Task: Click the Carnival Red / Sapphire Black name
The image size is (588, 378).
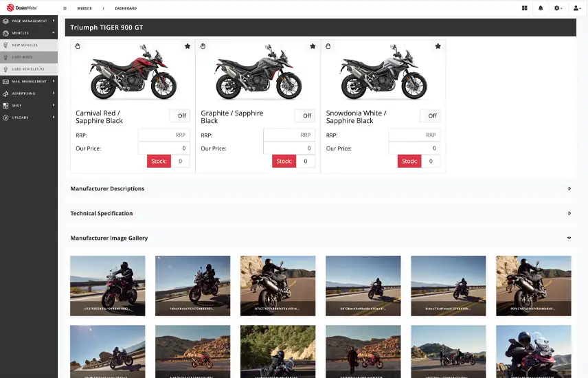Action: [x=100, y=117]
